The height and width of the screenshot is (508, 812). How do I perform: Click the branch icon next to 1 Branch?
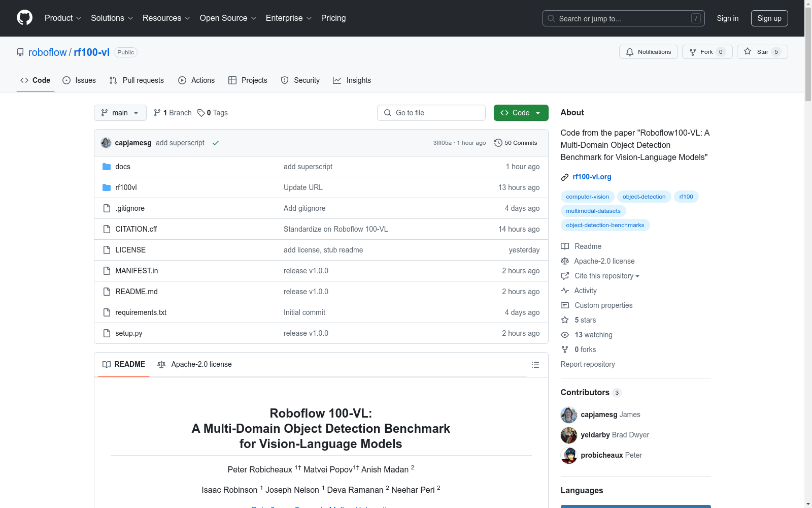pos(157,113)
